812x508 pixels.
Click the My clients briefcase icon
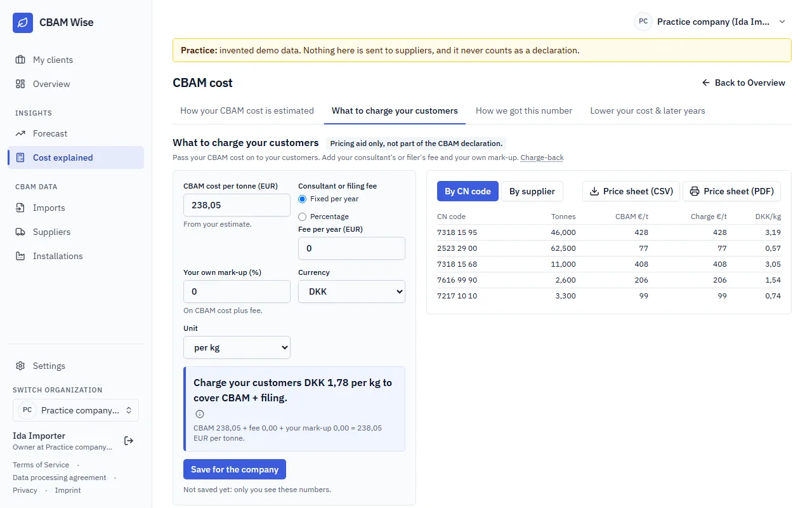click(x=20, y=60)
